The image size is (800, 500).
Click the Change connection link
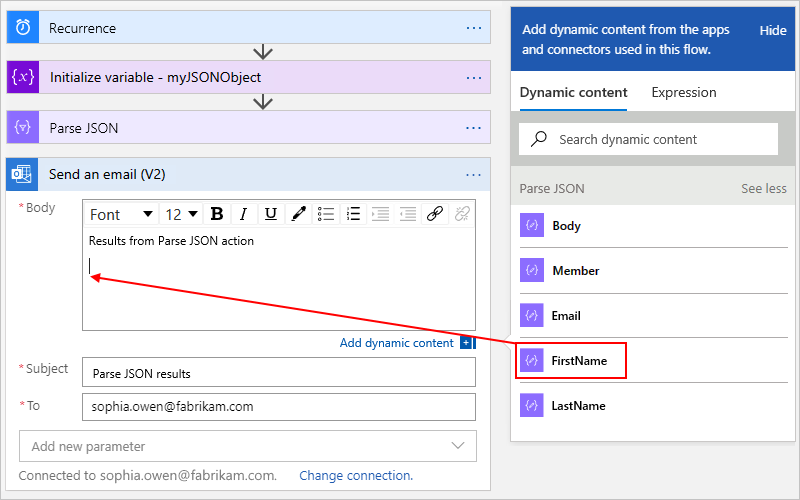click(355, 475)
